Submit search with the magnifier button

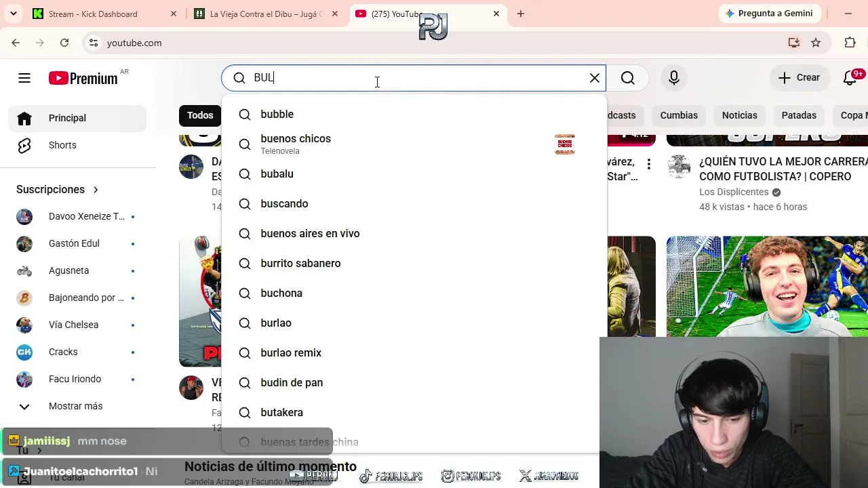click(x=628, y=78)
